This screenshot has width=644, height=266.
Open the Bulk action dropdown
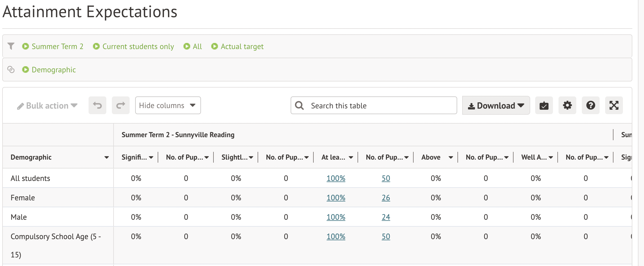47,106
